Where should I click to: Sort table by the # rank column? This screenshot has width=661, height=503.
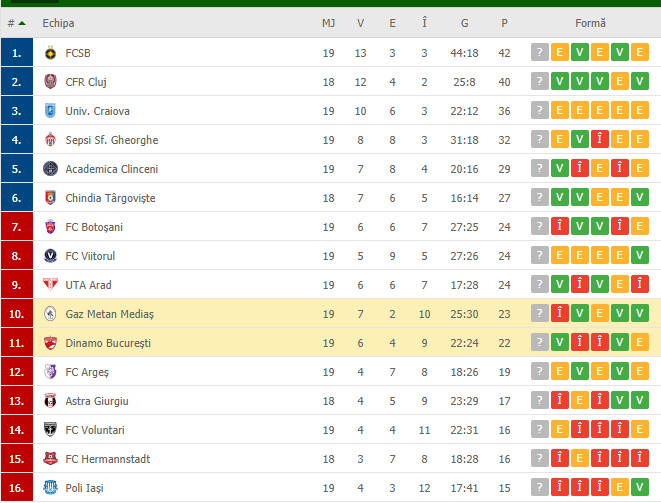pos(16,23)
